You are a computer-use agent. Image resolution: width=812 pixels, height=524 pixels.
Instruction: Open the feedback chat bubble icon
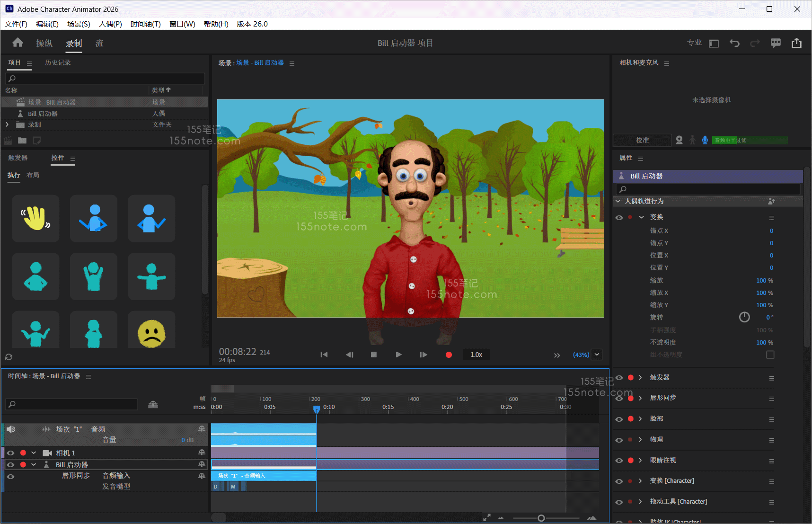(776, 43)
